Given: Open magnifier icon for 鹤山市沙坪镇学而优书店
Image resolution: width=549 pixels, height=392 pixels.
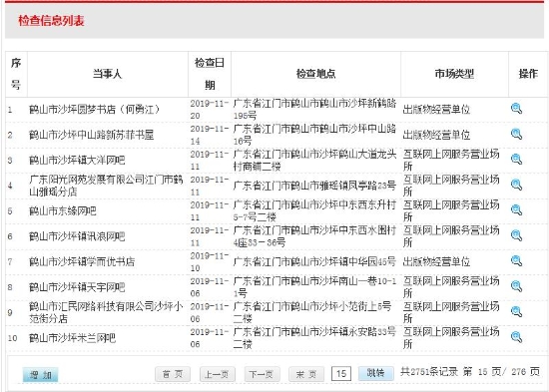Looking at the screenshot, I should (516, 260).
